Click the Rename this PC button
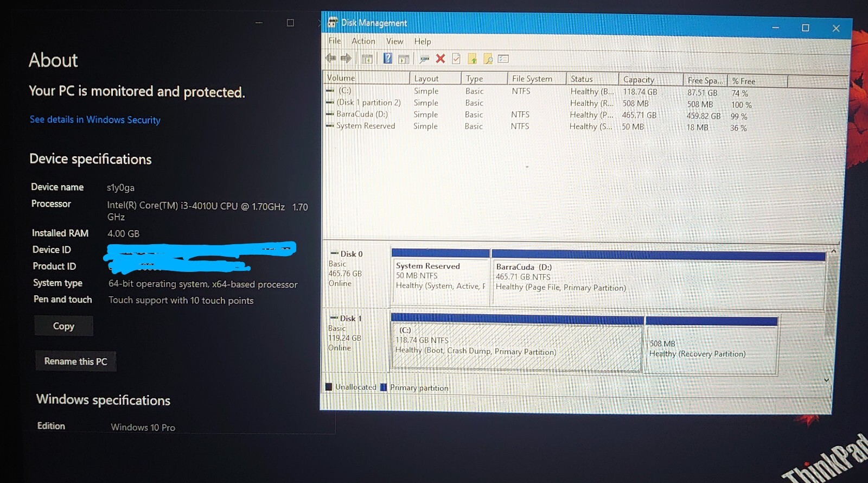Viewport: 868px width, 483px height. pyautogui.click(x=76, y=361)
